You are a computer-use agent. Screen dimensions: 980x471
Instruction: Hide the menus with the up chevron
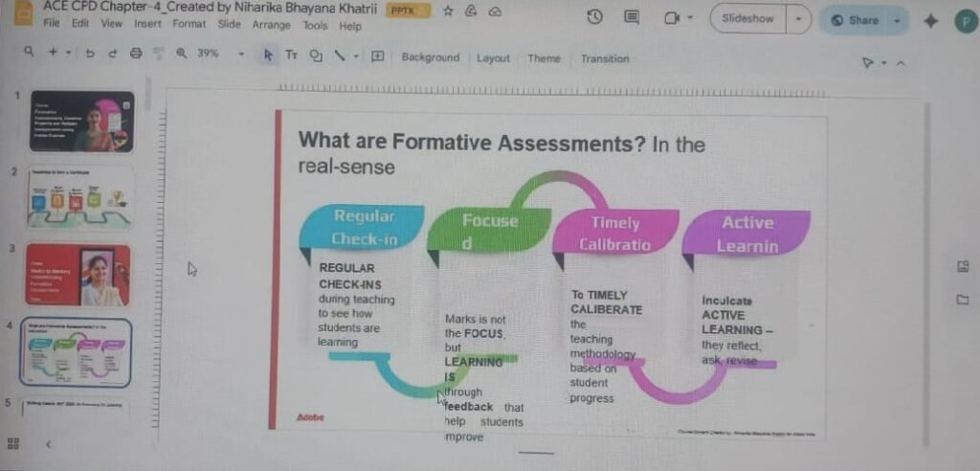click(x=901, y=63)
